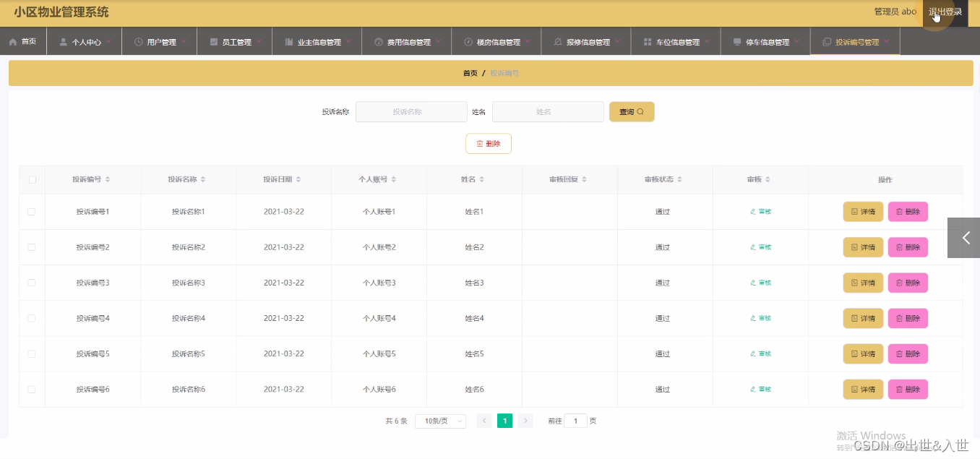The width and height of the screenshot is (980, 459).
Task: Click the 管理员 abo label
Action: (895, 12)
